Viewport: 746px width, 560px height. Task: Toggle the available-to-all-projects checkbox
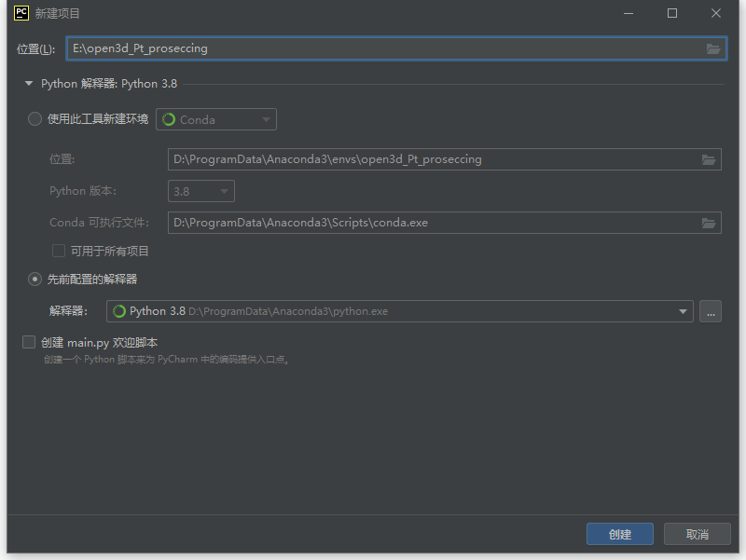(59, 251)
